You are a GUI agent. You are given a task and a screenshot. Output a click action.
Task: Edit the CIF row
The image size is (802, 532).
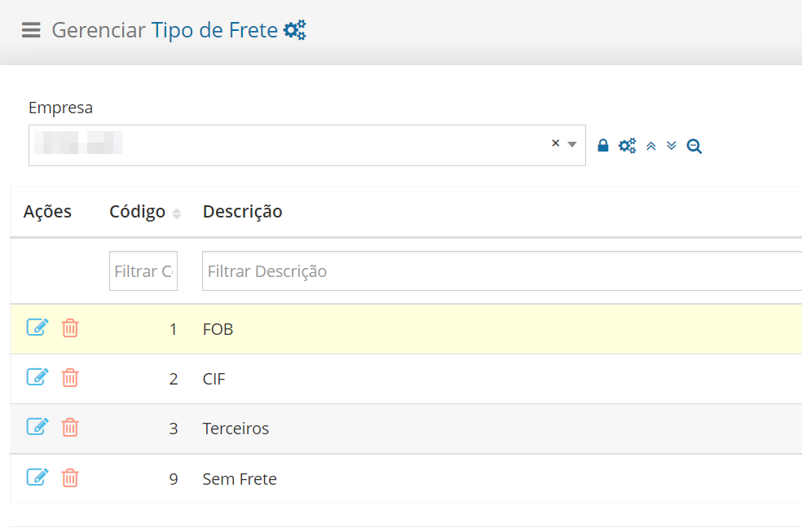tap(37, 377)
